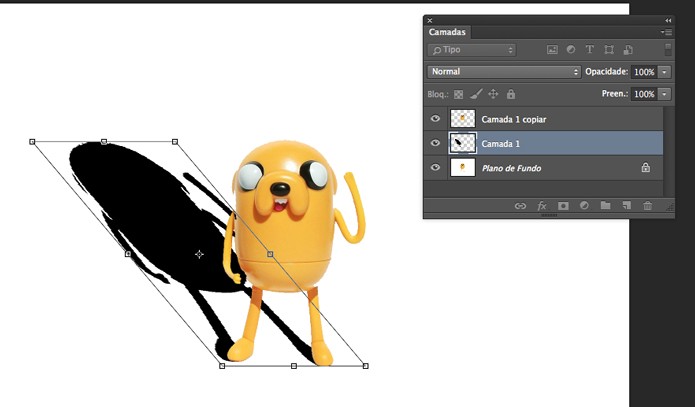Click Camada 1 copiar layer thumbnail
The image size is (695, 407).
[463, 118]
